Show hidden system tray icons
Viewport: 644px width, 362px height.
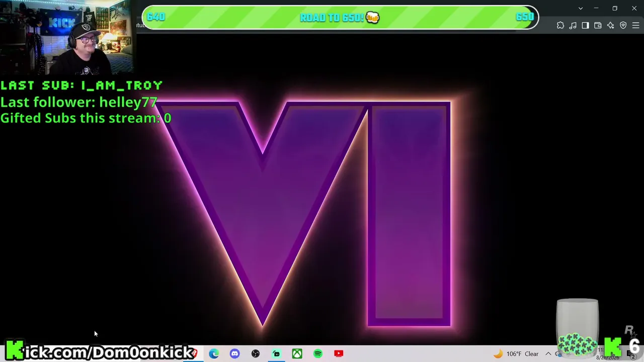pos(548,353)
